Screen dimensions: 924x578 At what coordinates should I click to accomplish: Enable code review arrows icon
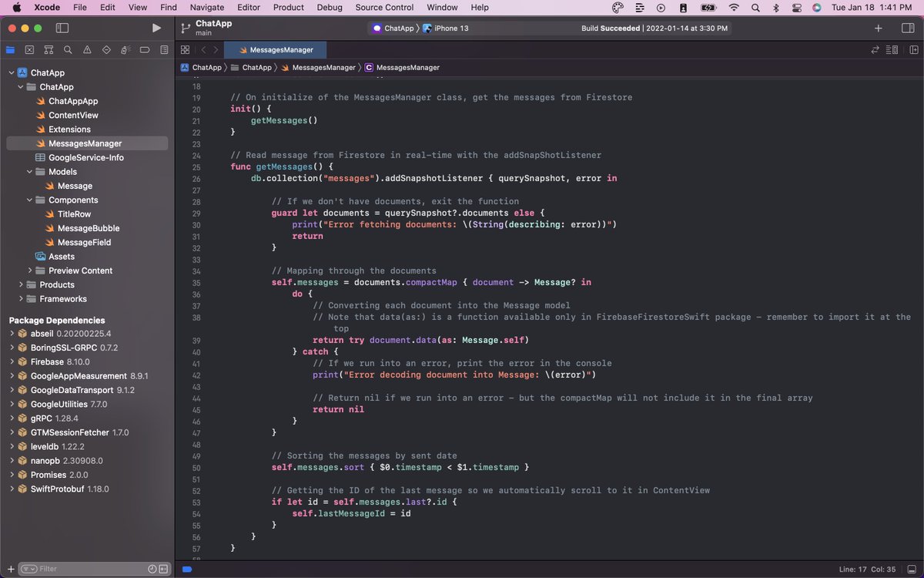pyautogui.click(x=875, y=50)
